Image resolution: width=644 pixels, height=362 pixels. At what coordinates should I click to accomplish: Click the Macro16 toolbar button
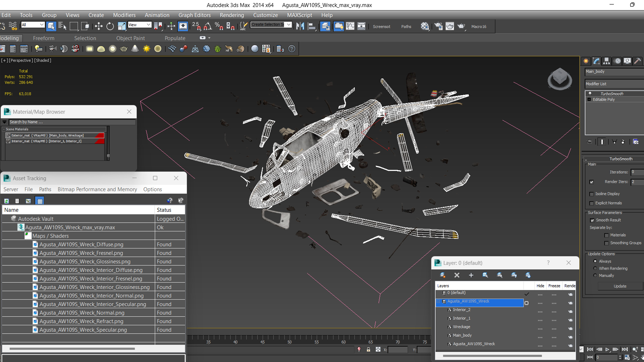coord(479,26)
